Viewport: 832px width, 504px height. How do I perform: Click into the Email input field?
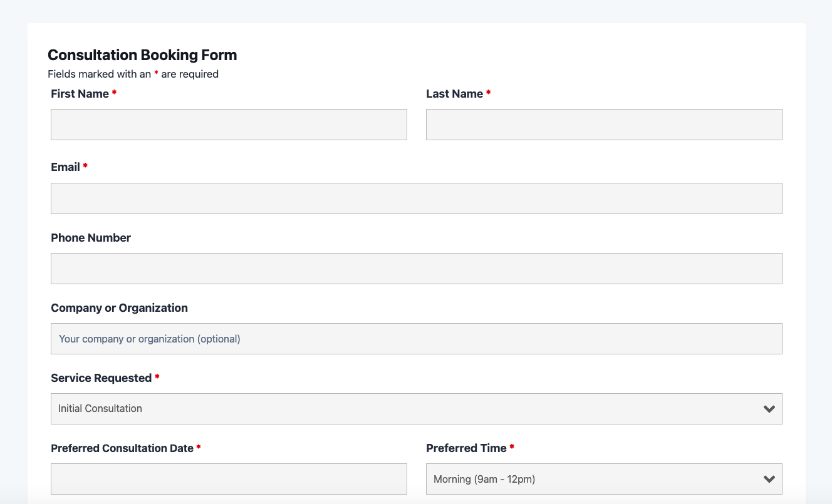(416, 198)
